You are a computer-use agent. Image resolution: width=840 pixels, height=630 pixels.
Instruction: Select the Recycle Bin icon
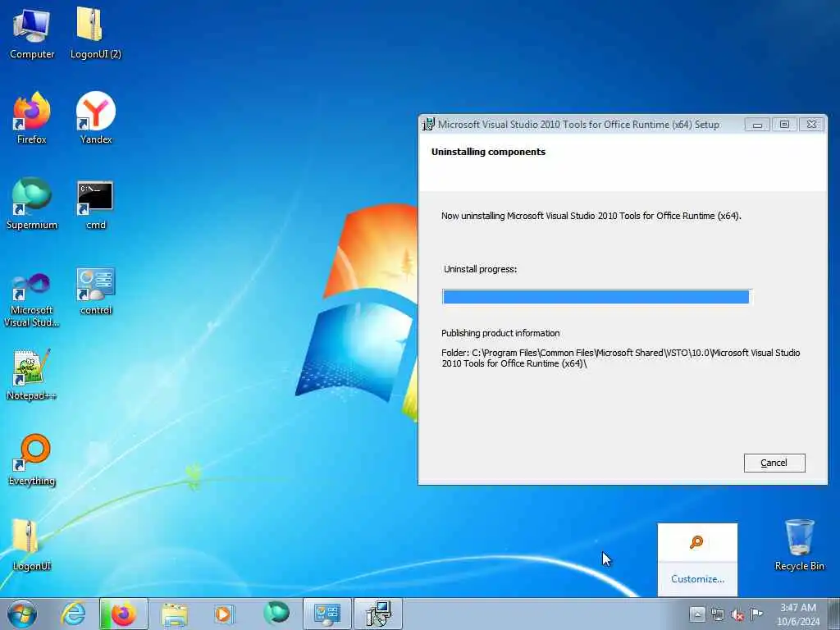(x=799, y=544)
